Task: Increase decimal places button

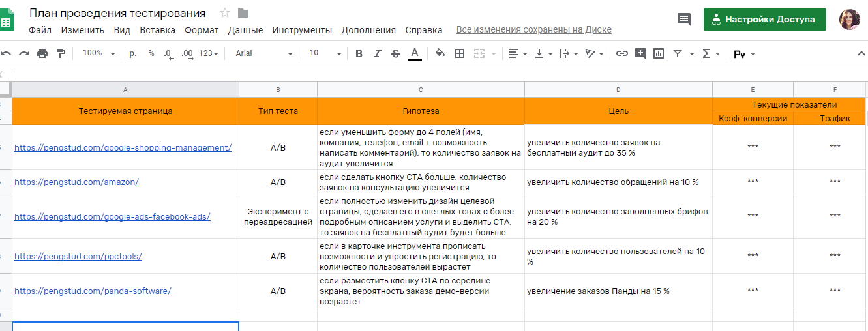Action: [x=187, y=53]
